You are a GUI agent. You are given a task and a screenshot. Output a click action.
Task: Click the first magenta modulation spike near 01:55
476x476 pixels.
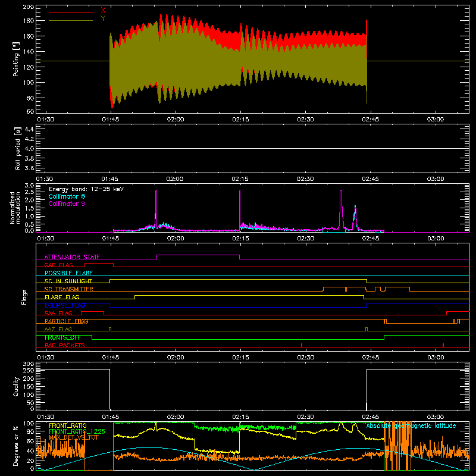coord(156,209)
